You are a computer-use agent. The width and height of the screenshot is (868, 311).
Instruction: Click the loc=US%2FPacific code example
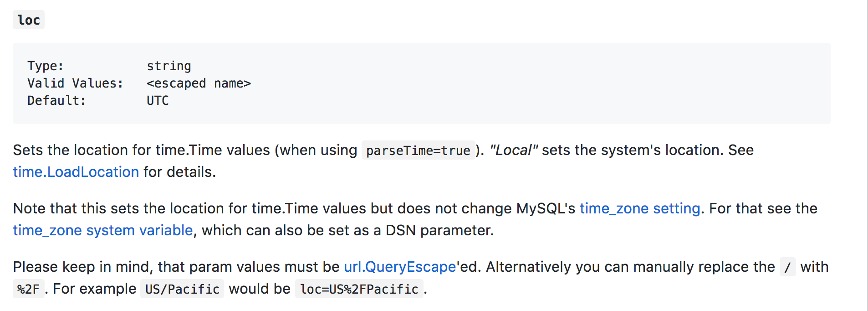[359, 289]
